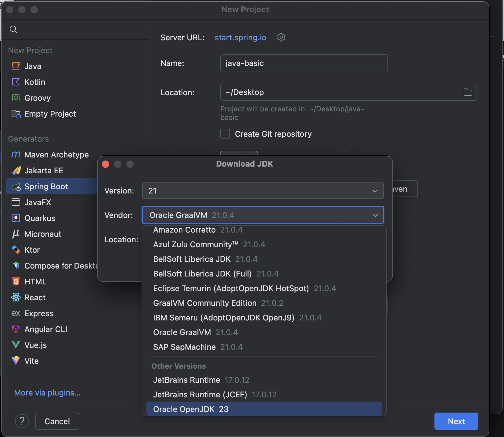
Task: Choose BellSoft Liberica JDK 21.0.4 (non-Full)
Action: (x=264, y=259)
